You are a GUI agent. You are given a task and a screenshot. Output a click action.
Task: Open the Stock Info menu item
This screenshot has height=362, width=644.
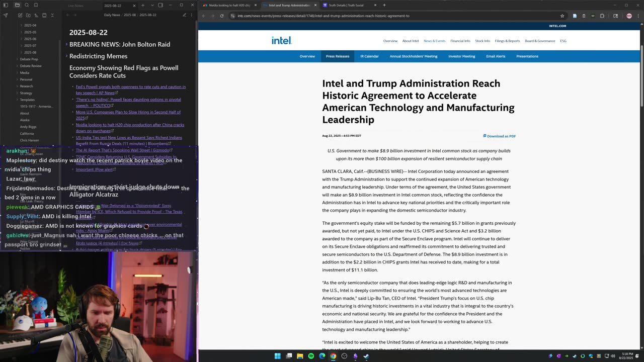tap(482, 41)
